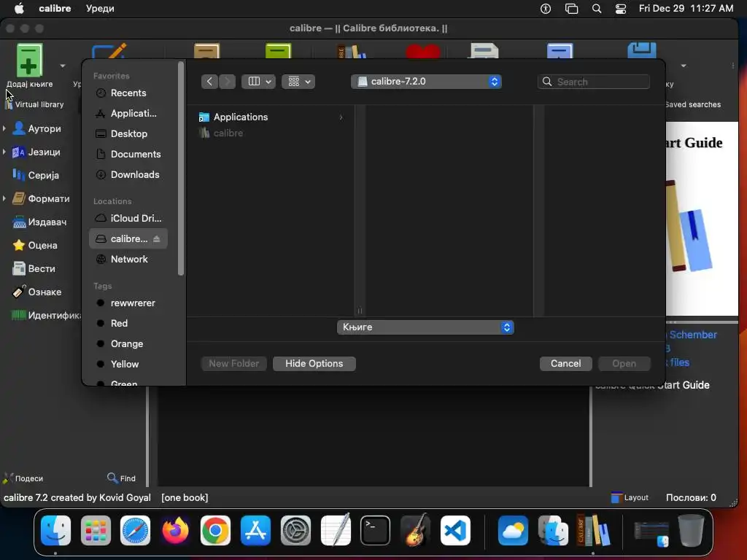The width and height of the screenshot is (747, 560).
Task: Select Вести in tag browser
Action: click(x=34, y=268)
